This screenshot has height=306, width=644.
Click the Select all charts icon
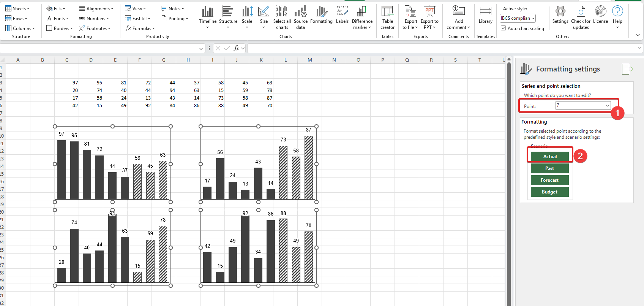point(282,12)
